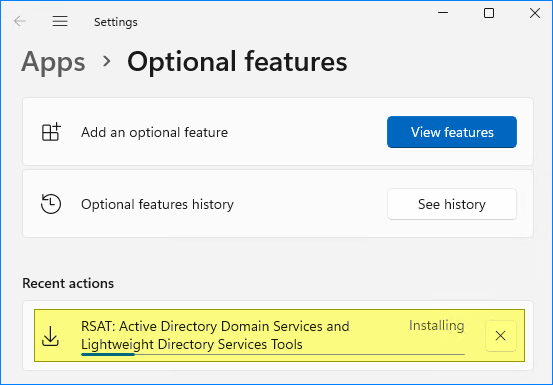Screen dimensions: 553x385
Task: Click the Optional features history clock icon
Action: [x=51, y=204]
